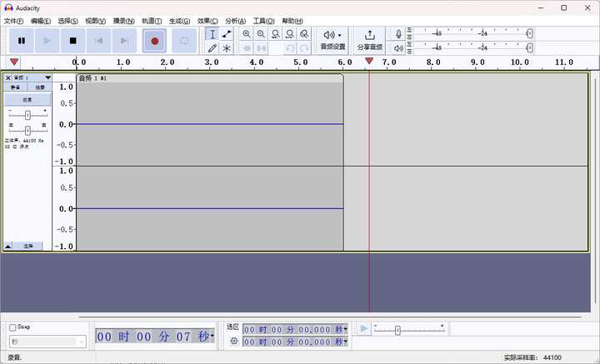Collapse the track with the up-arrow button

(8, 247)
